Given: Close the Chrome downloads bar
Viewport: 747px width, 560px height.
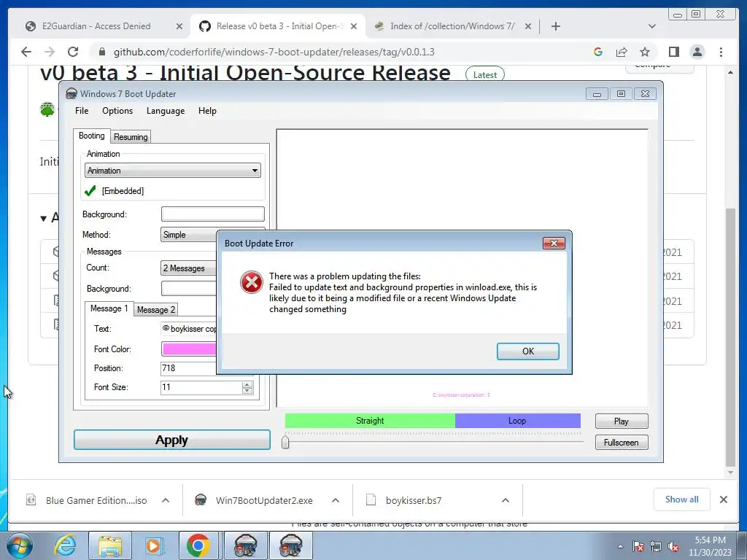Looking at the screenshot, I should [x=723, y=499].
